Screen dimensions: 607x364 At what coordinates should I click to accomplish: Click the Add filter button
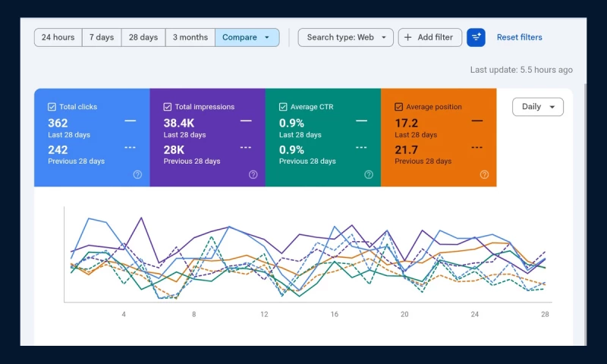430,37
